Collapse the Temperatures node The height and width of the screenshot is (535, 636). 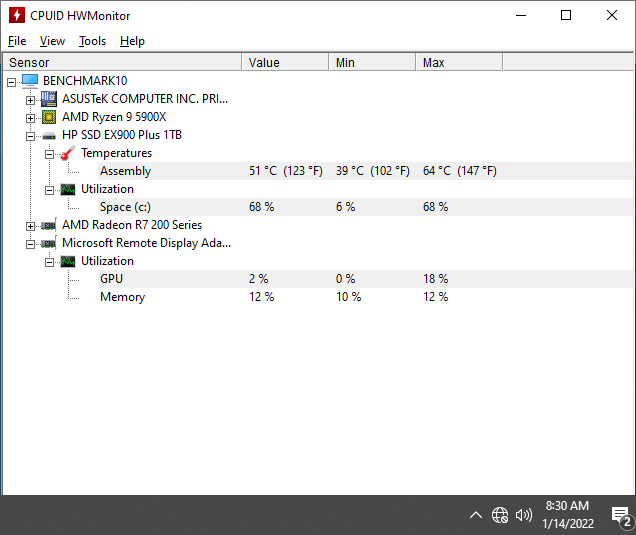(x=49, y=155)
